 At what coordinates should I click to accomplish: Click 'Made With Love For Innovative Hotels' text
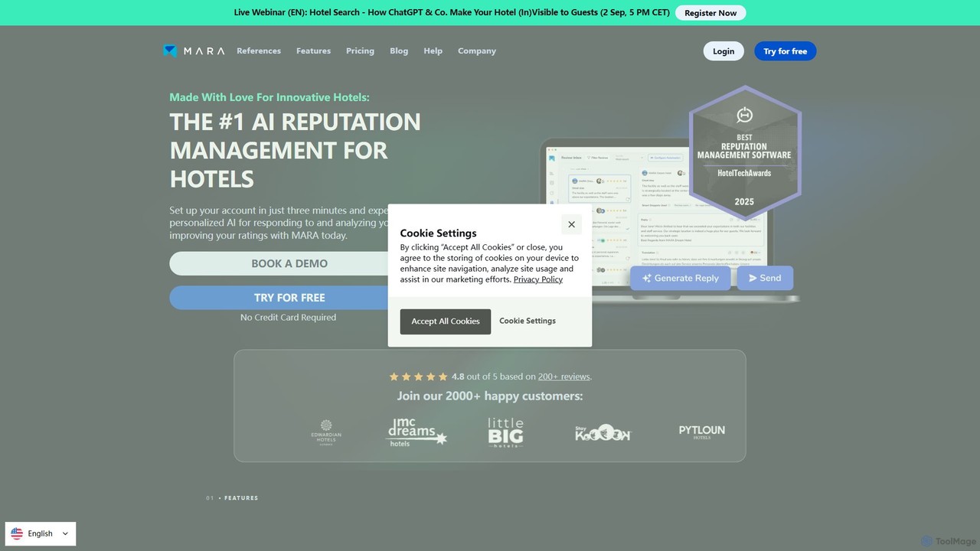click(269, 97)
